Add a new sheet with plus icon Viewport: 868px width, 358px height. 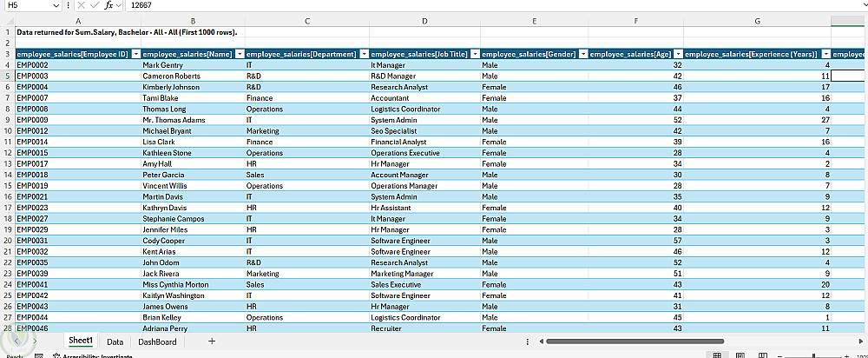pyautogui.click(x=212, y=341)
